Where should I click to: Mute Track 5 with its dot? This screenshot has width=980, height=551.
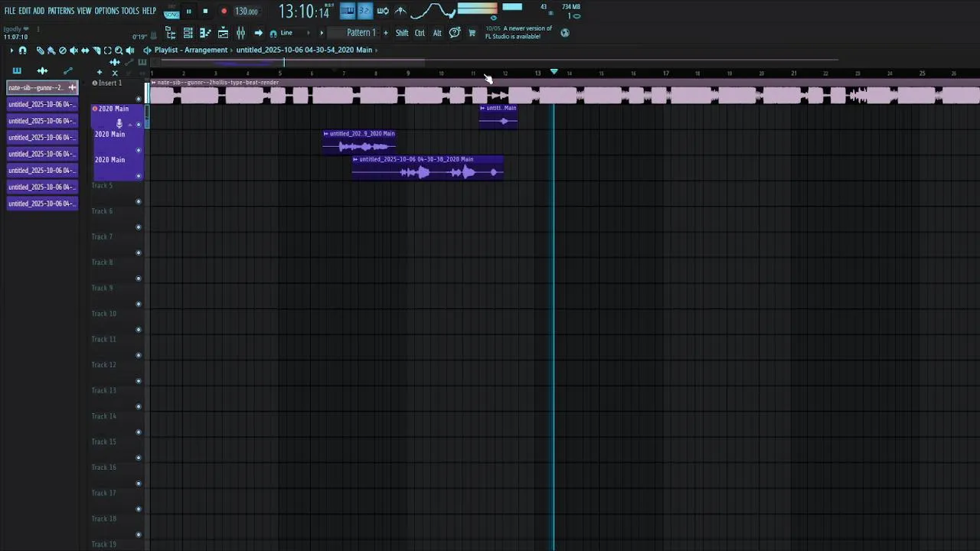point(139,201)
